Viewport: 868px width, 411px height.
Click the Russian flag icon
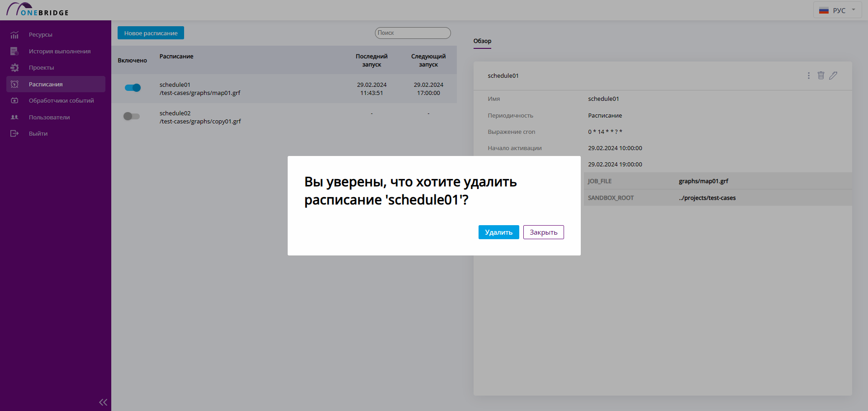tap(824, 10)
